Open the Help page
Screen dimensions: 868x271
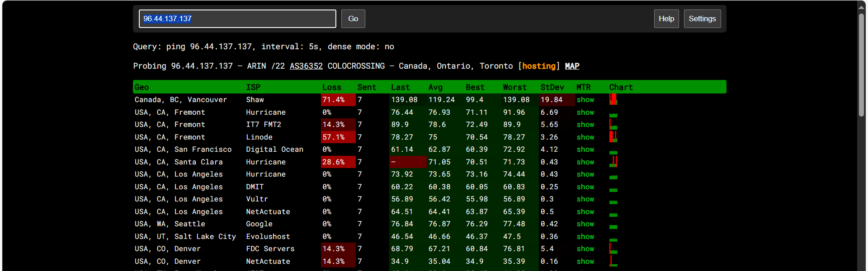tap(666, 19)
